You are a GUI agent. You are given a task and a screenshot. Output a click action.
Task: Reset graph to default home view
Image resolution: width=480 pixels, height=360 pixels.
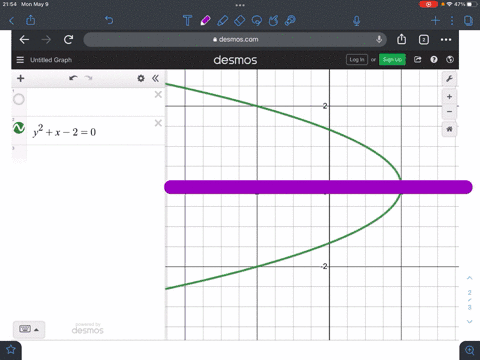449,129
